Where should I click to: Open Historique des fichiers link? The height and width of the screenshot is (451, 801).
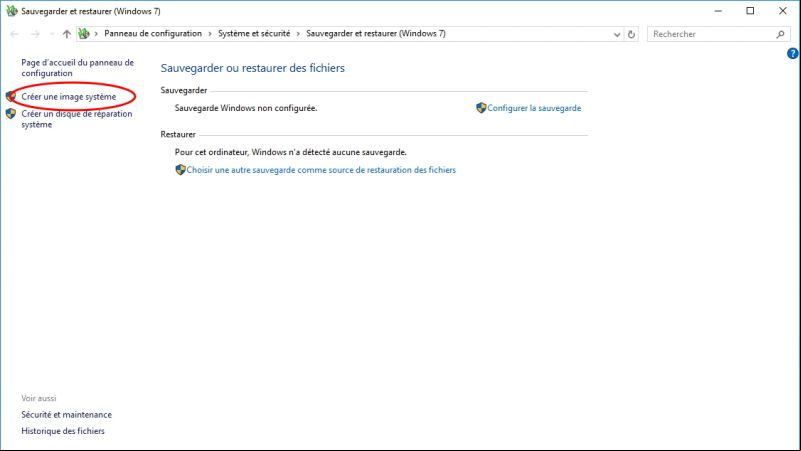click(x=63, y=431)
